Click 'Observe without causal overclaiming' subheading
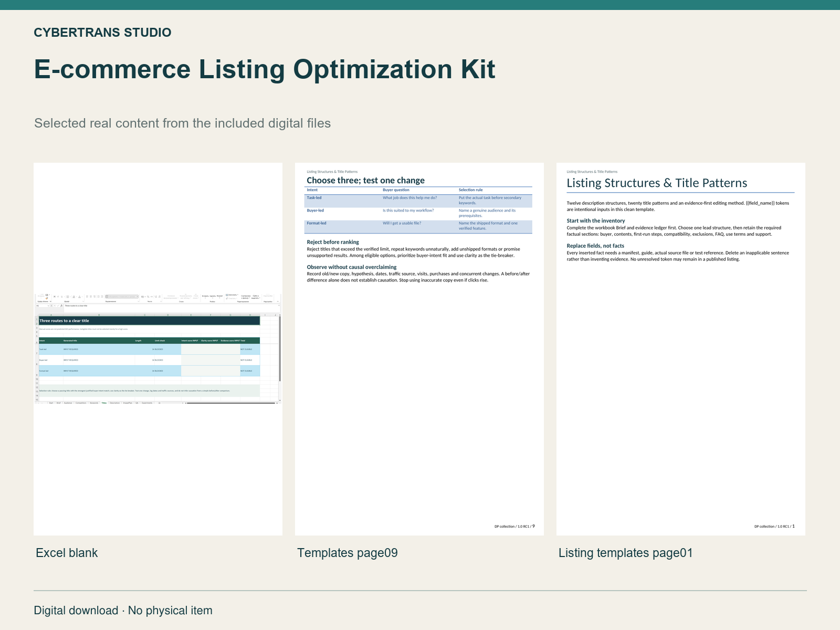The image size is (840, 630). pyautogui.click(x=352, y=267)
